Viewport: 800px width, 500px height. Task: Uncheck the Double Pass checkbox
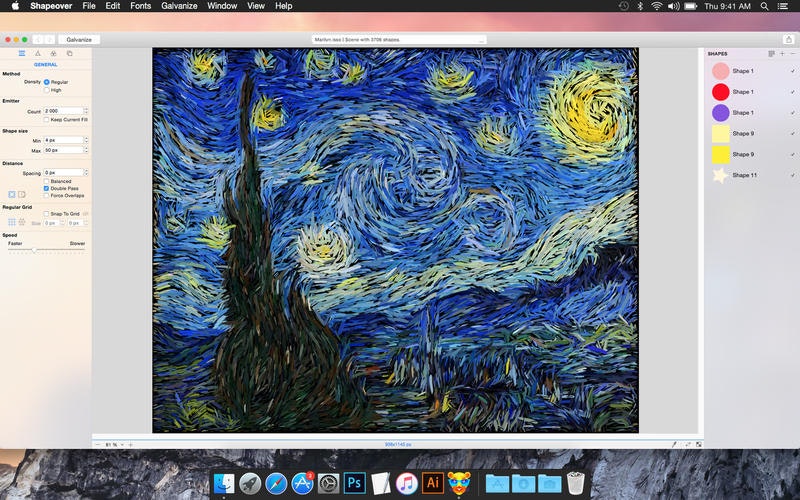coord(46,188)
